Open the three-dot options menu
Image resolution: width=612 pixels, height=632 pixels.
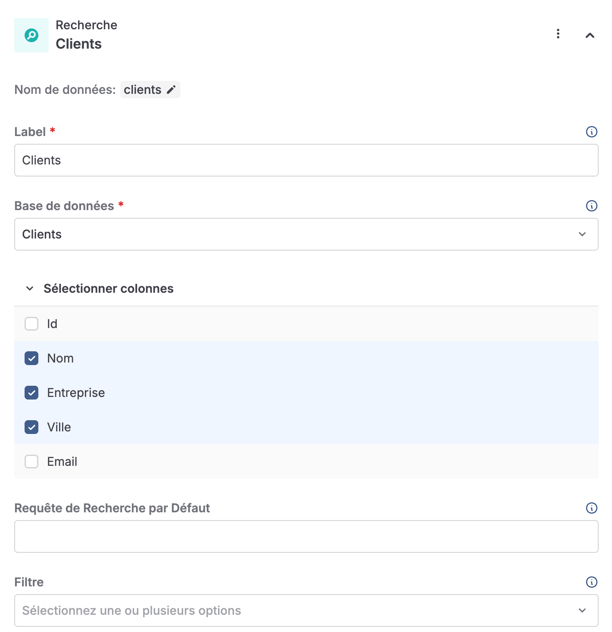tap(558, 34)
